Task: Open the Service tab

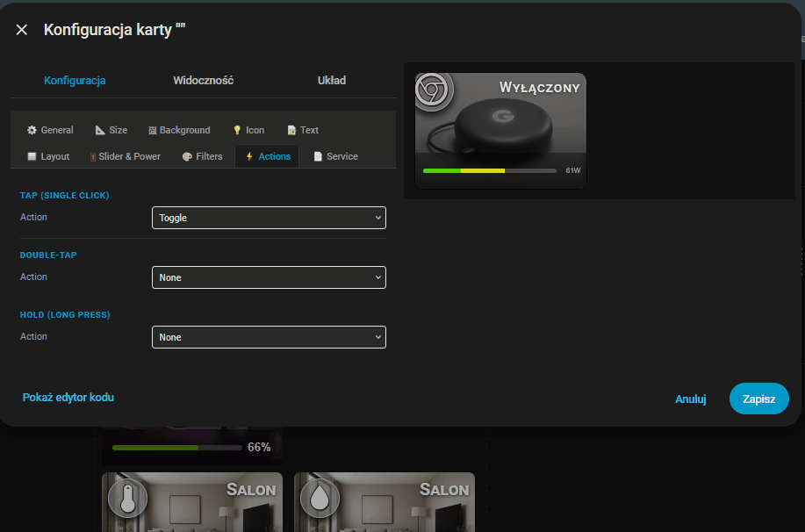Action: (x=335, y=156)
